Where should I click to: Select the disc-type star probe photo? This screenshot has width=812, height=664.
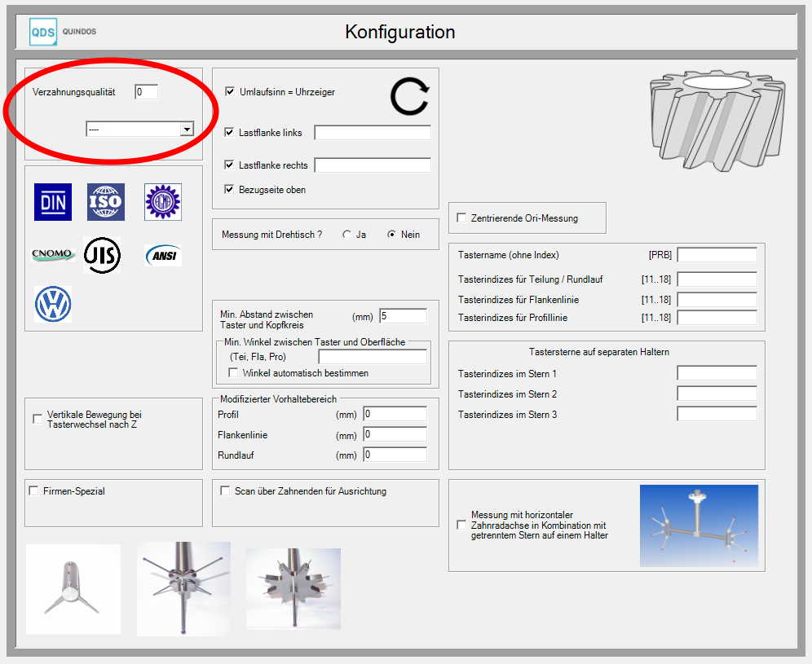[x=293, y=588]
